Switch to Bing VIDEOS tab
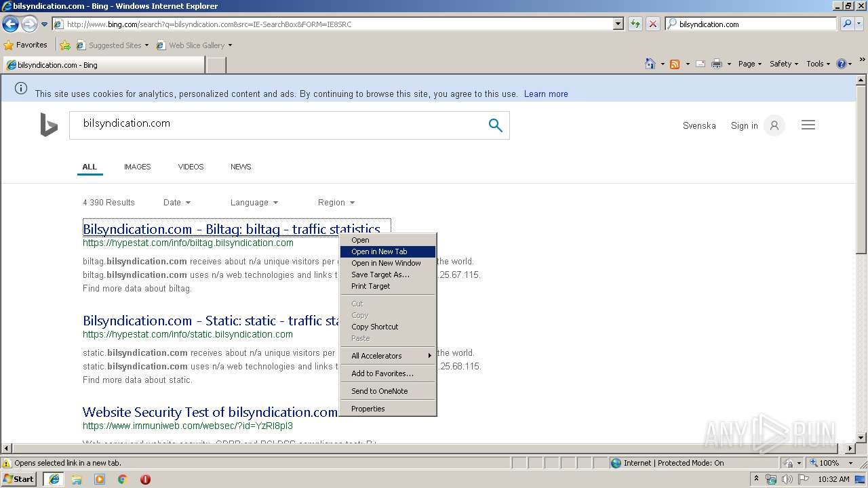Image resolution: width=868 pixels, height=488 pixels. click(x=191, y=167)
